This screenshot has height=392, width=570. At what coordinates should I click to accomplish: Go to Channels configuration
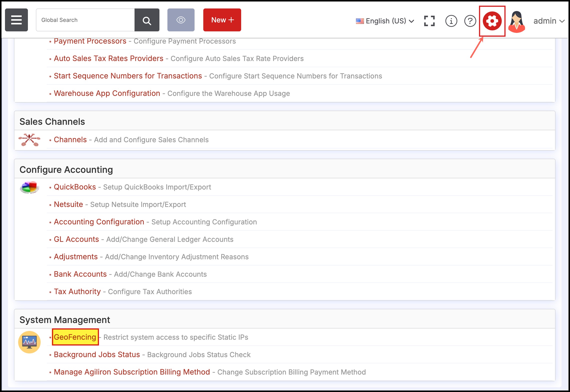click(x=70, y=139)
